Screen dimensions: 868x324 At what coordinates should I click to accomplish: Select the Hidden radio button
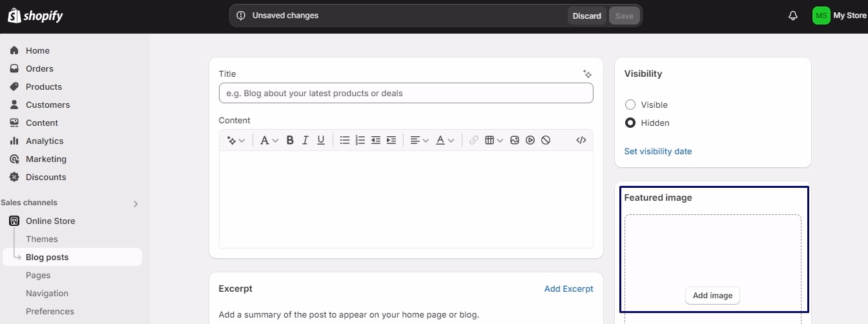tap(630, 123)
